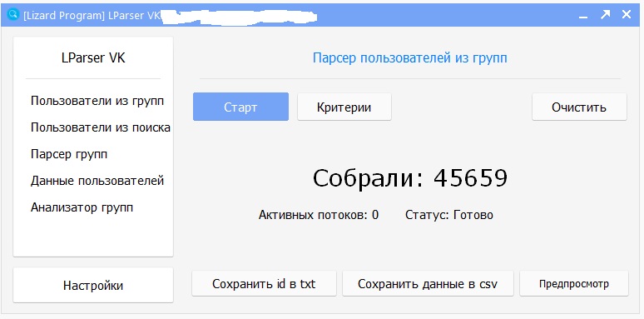The height and width of the screenshot is (319, 644).
Task: Click the blue Парсер пользователей из групп heading
Action: (410, 58)
